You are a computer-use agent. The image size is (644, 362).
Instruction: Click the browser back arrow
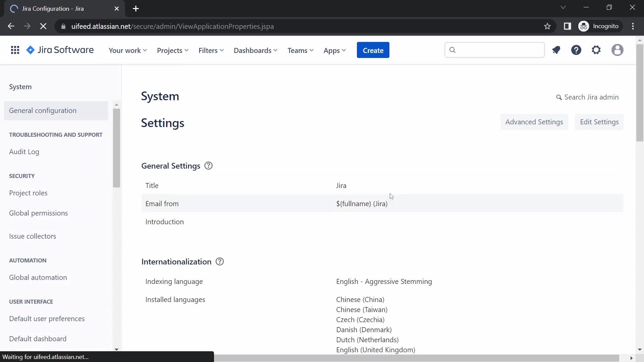pyautogui.click(x=11, y=26)
